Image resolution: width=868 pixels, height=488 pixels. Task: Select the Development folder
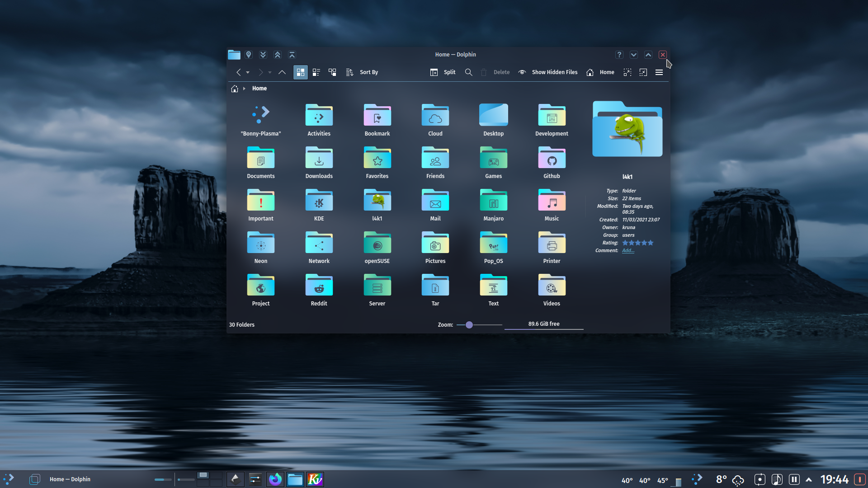tap(552, 120)
